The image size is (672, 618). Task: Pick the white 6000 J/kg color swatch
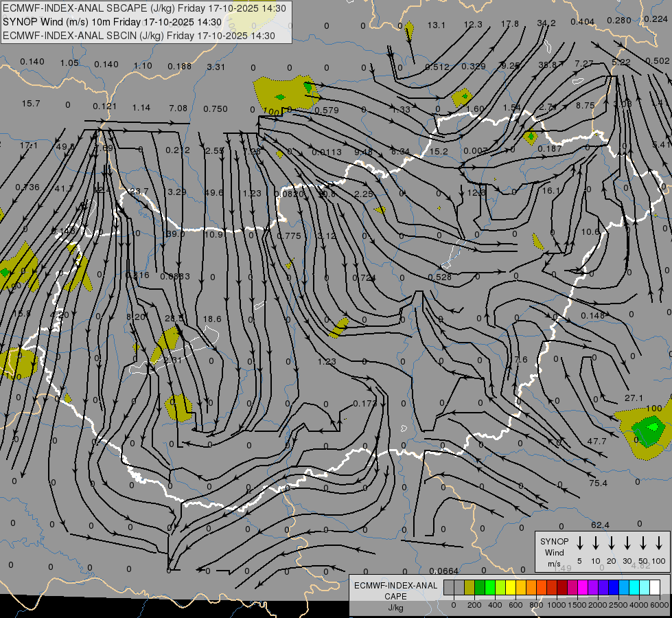(655, 587)
